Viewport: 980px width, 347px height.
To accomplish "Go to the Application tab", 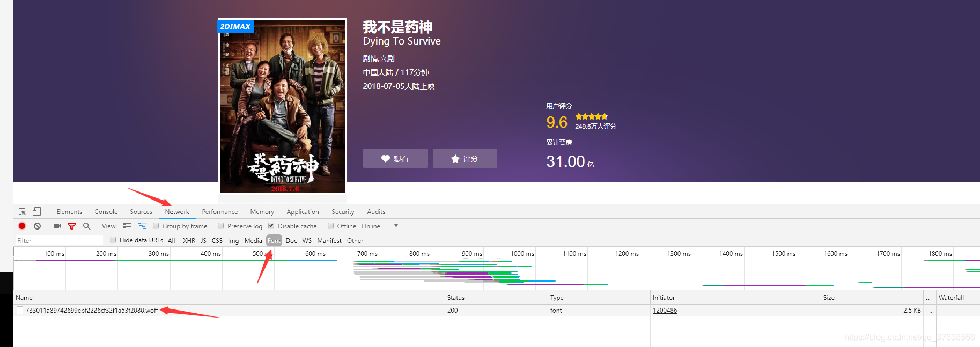I will pos(303,212).
